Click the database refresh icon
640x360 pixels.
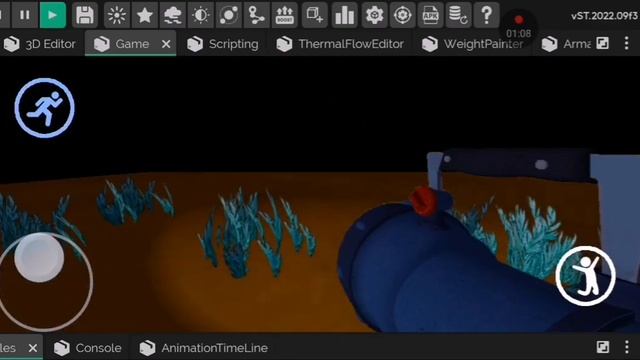click(458, 15)
